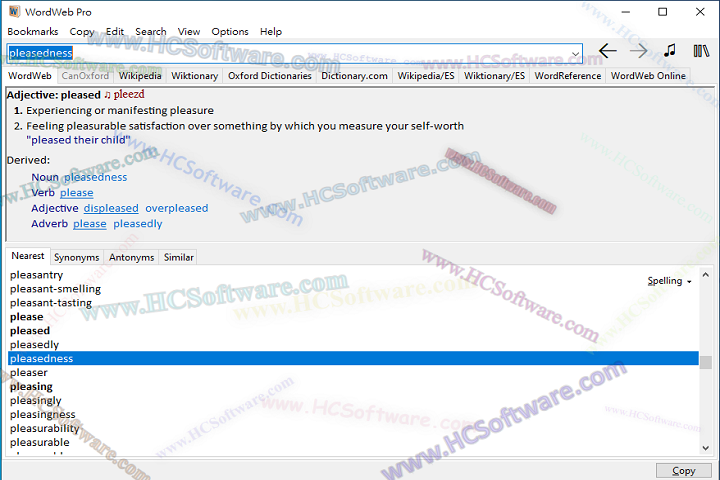Viewport: 720px width, 480px height.
Task: Click the Copy button in the status bar
Action: [x=683, y=471]
